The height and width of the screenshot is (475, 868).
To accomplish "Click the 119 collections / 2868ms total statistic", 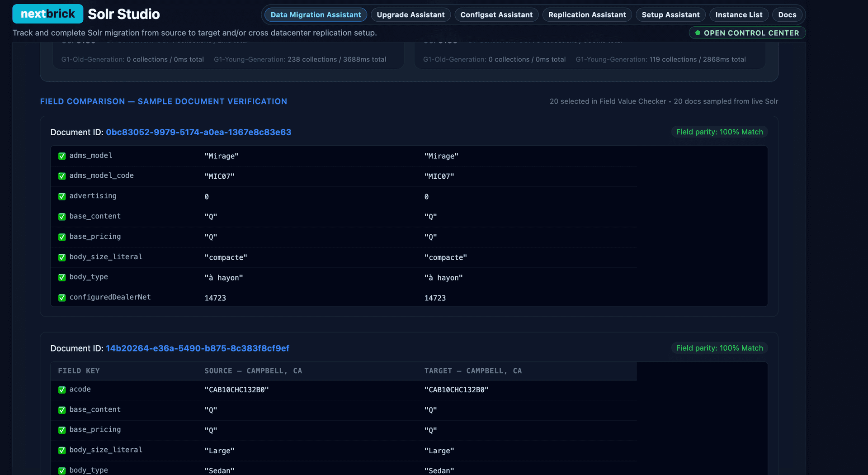I will [x=698, y=59].
